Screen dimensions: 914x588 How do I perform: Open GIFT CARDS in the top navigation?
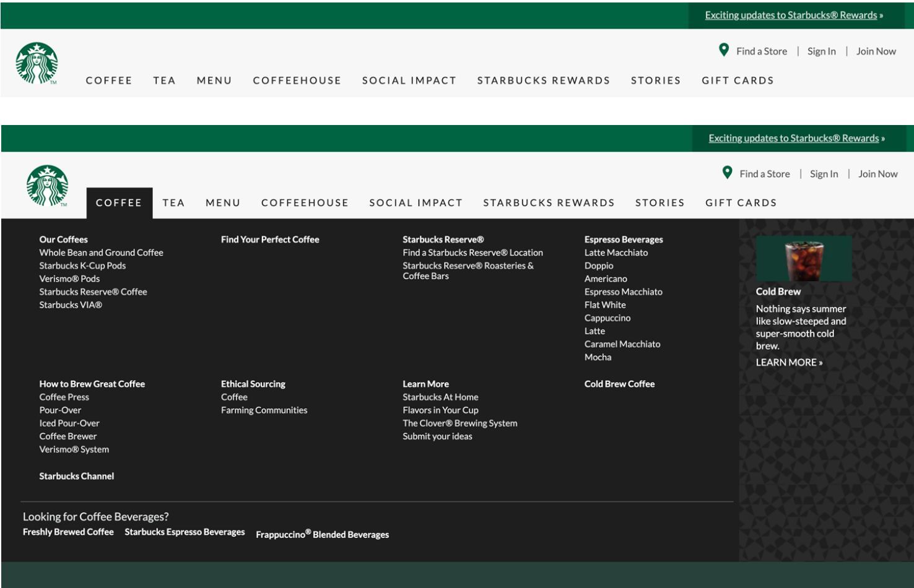(x=738, y=80)
